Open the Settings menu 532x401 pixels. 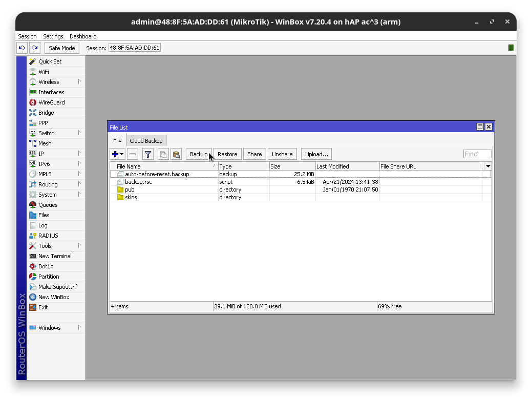click(x=53, y=36)
